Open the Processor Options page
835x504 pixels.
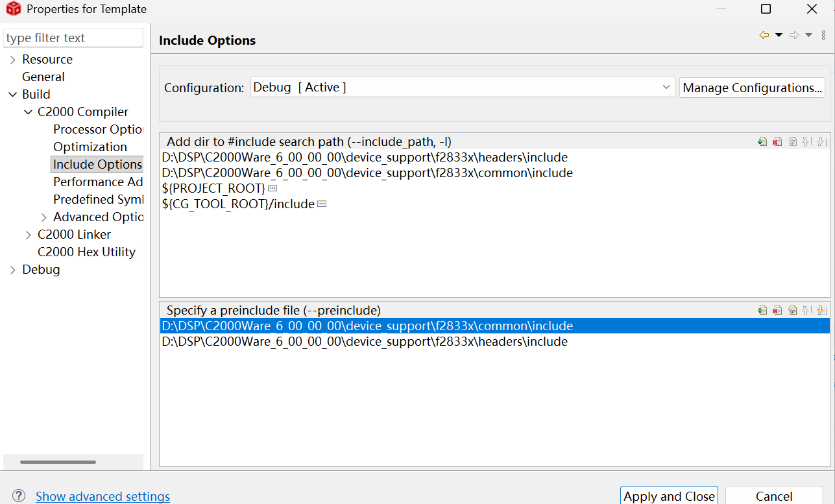click(98, 129)
